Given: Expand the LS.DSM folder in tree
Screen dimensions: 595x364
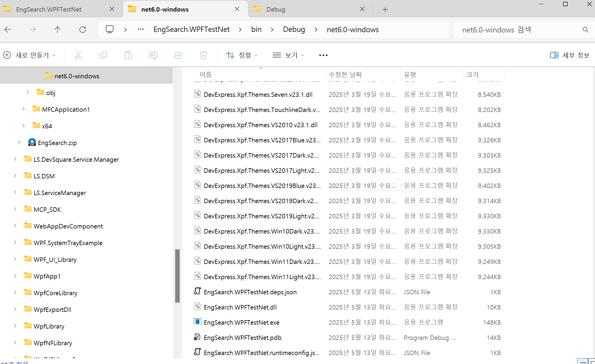Looking at the screenshot, I should tap(15, 176).
